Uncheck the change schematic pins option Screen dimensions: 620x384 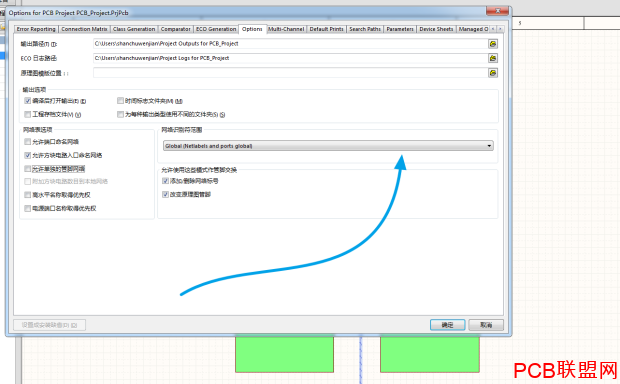(165, 194)
